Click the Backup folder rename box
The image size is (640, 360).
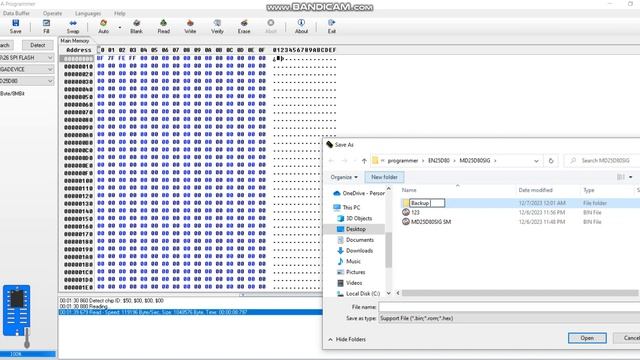[x=427, y=203]
